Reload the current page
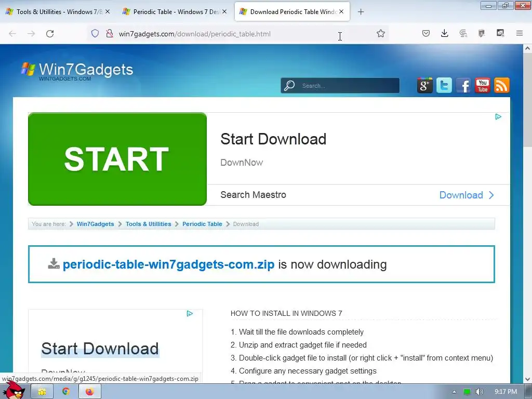532x399 pixels. (x=50, y=34)
